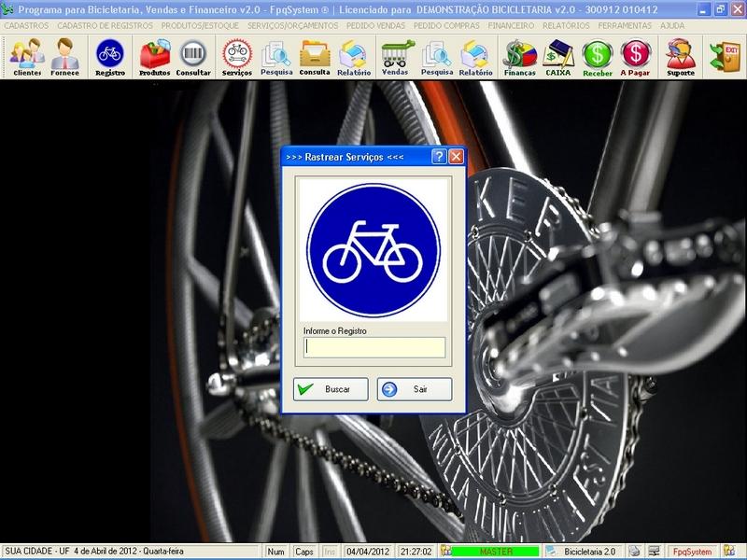Restore down the main application window
Viewport: 747px width, 560px height.
click(x=720, y=9)
